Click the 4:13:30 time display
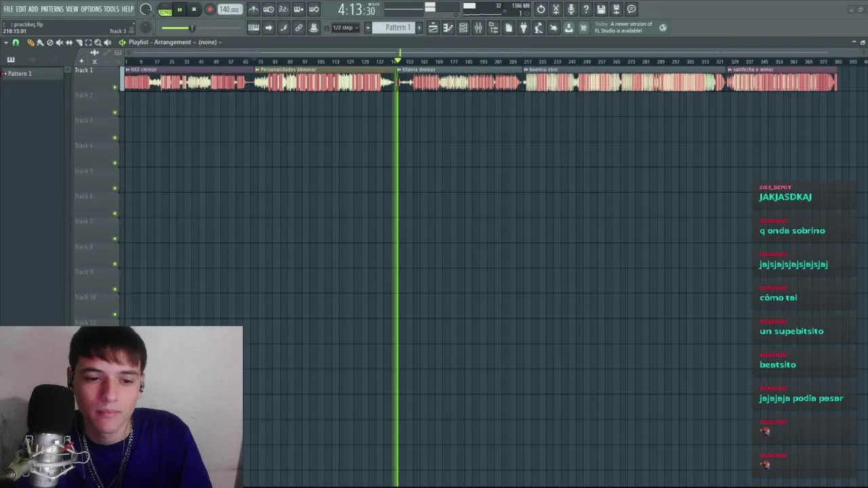 point(357,9)
